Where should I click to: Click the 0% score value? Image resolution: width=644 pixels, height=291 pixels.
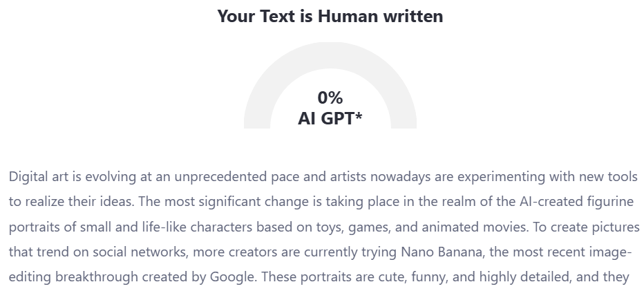point(330,97)
